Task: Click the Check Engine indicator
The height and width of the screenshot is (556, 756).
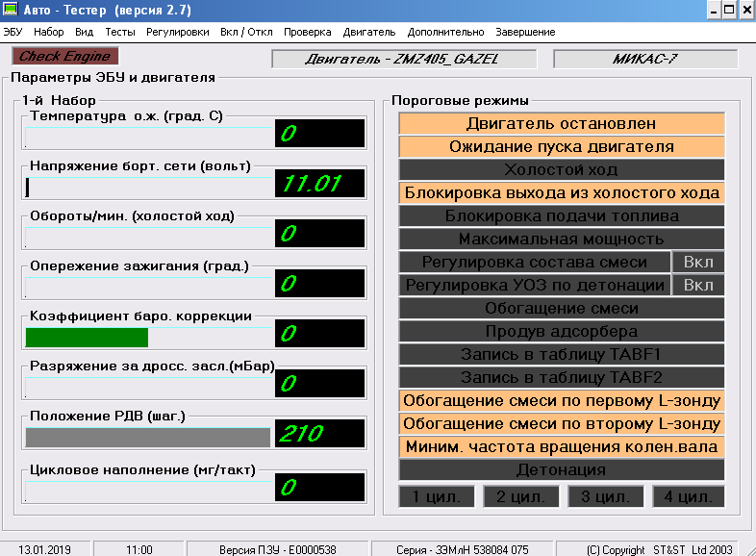Action: (65, 57)
